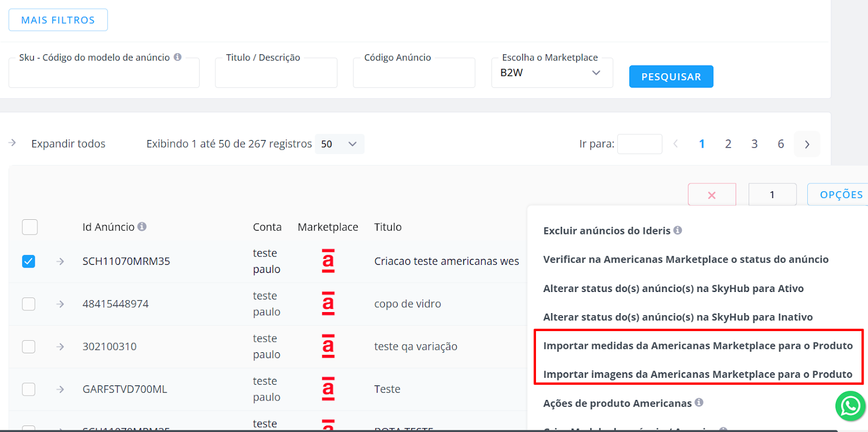Click Id 48415448974 text

tap(116, 304)
